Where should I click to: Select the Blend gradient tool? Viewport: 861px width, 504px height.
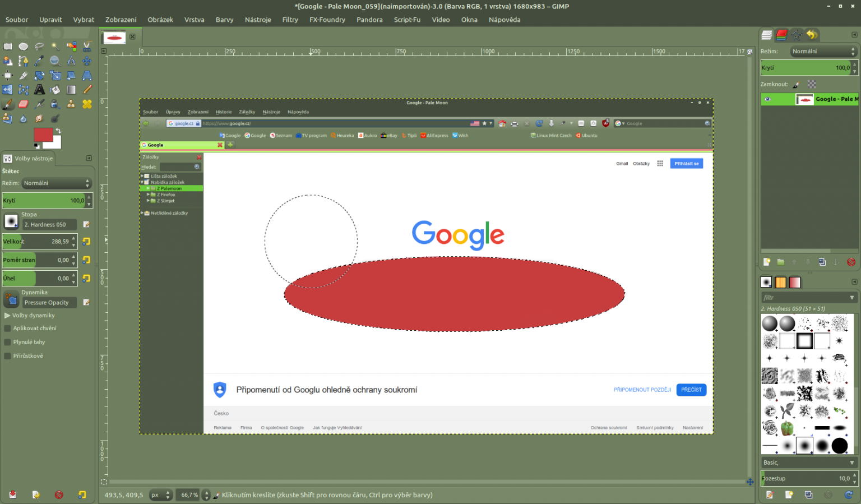pos(71,90)
